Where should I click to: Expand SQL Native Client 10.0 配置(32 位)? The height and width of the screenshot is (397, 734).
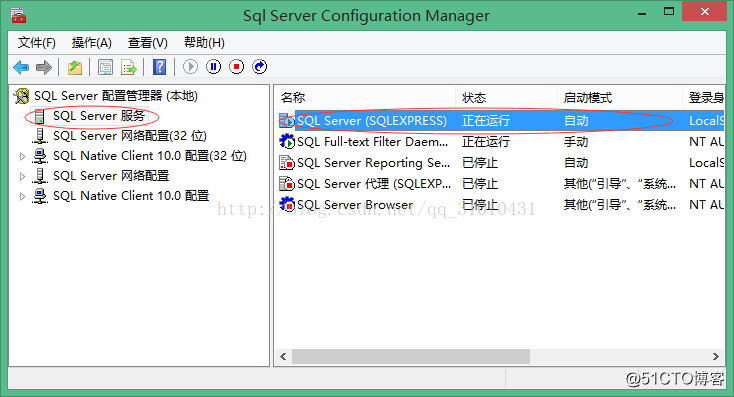pos(22,156)
